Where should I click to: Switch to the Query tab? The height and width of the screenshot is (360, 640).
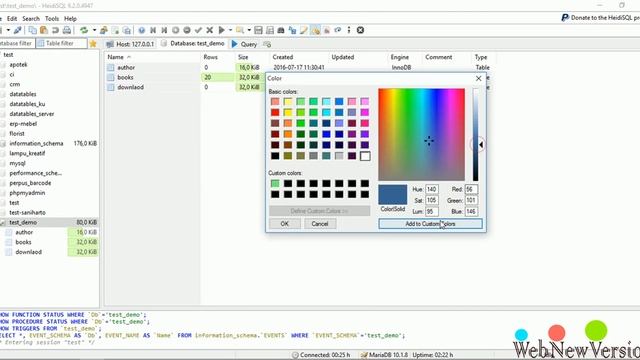[x=244, y=44]
